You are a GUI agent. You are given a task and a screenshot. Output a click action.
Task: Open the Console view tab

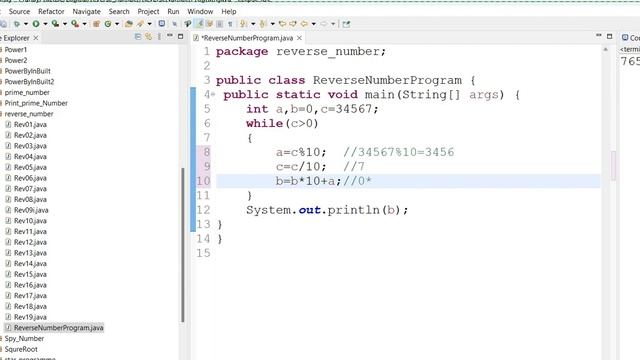click(631, 38)
